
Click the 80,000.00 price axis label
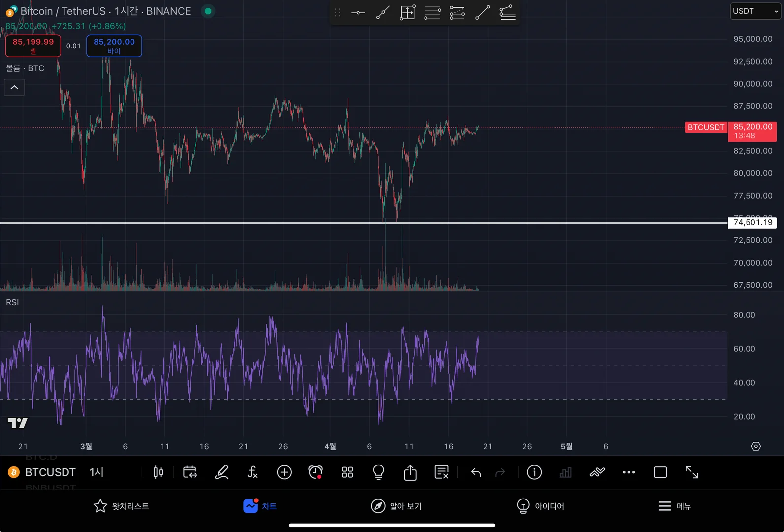click(x=753, y=173)
